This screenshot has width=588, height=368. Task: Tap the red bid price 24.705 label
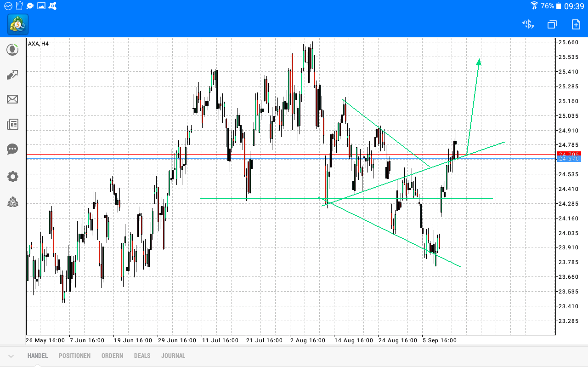[x=569, y=154]
